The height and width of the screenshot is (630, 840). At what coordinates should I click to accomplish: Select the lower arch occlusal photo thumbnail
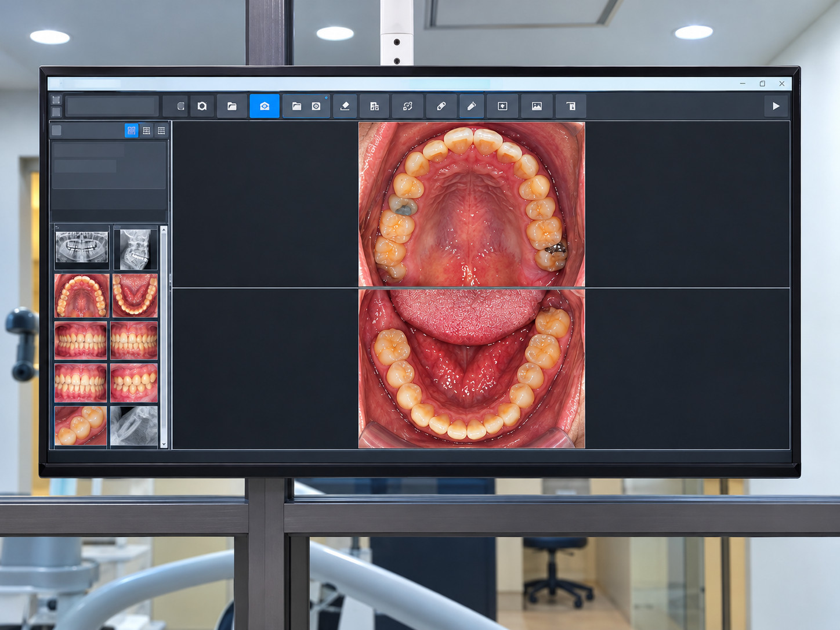point(135,296)
